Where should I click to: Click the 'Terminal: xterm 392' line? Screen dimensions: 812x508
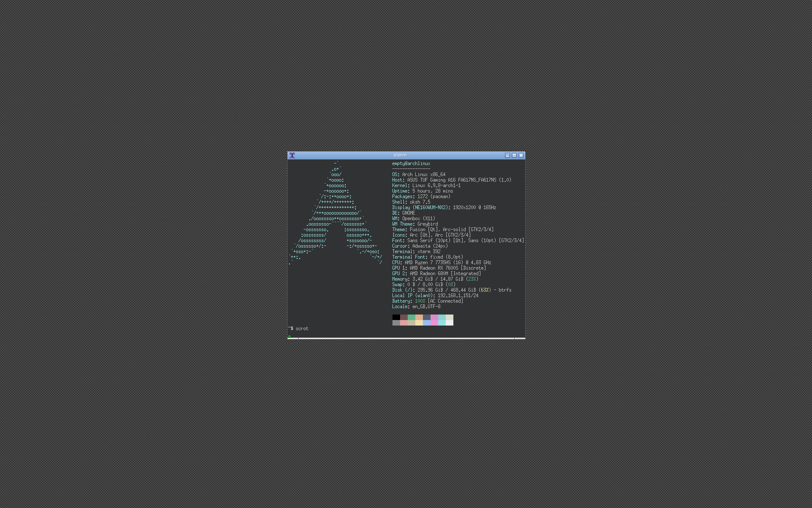coord(416,251)
